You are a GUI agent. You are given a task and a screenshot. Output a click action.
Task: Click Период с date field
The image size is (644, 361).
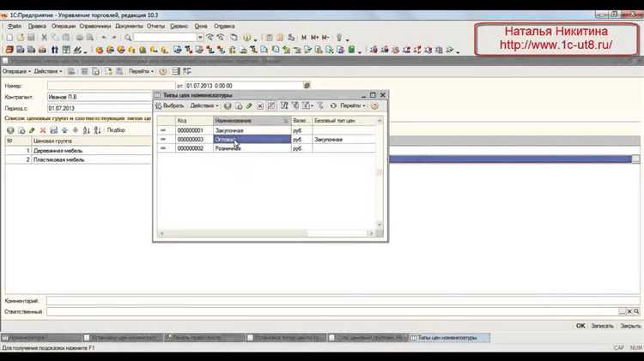click(100, 108)
